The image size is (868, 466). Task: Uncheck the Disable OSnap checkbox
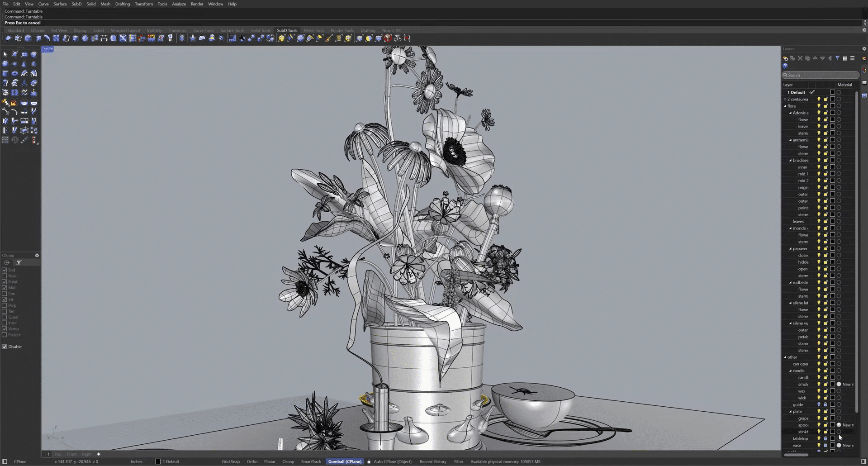point(5,347)
